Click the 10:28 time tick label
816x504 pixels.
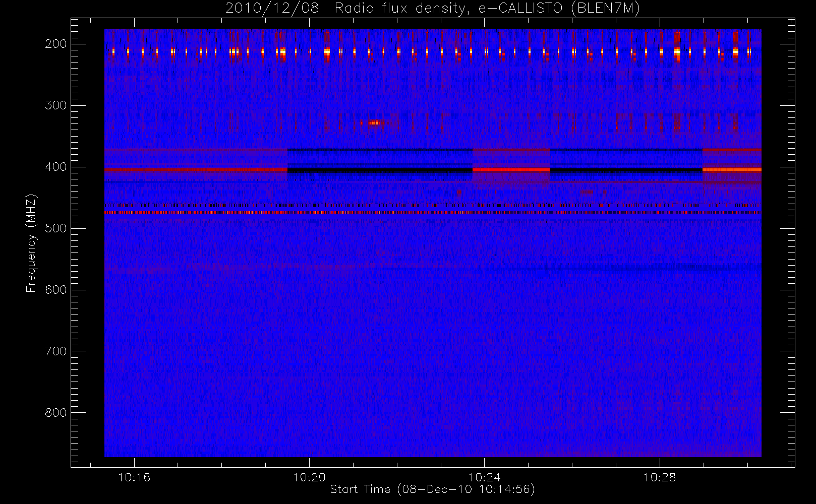pos(660,477)
